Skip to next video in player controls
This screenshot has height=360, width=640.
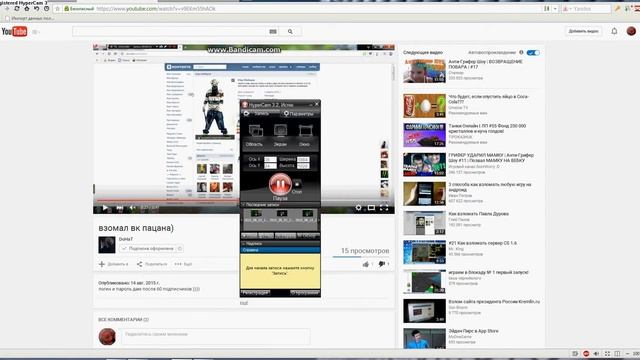[120, 208]
